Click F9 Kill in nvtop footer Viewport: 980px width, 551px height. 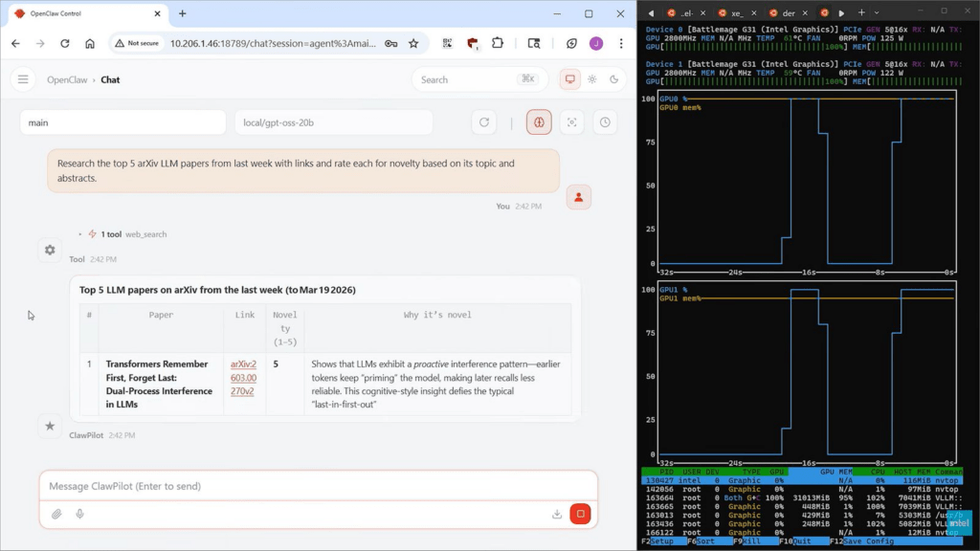coord(746,541)
